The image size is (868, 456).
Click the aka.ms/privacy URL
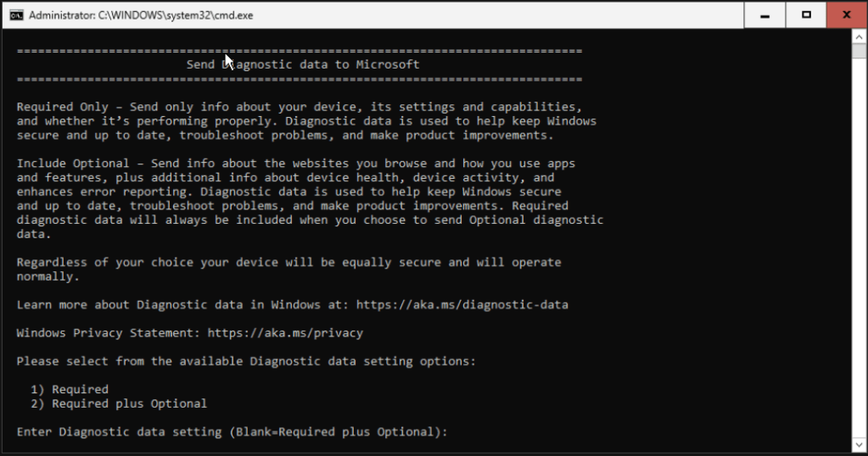pos(285,333)
